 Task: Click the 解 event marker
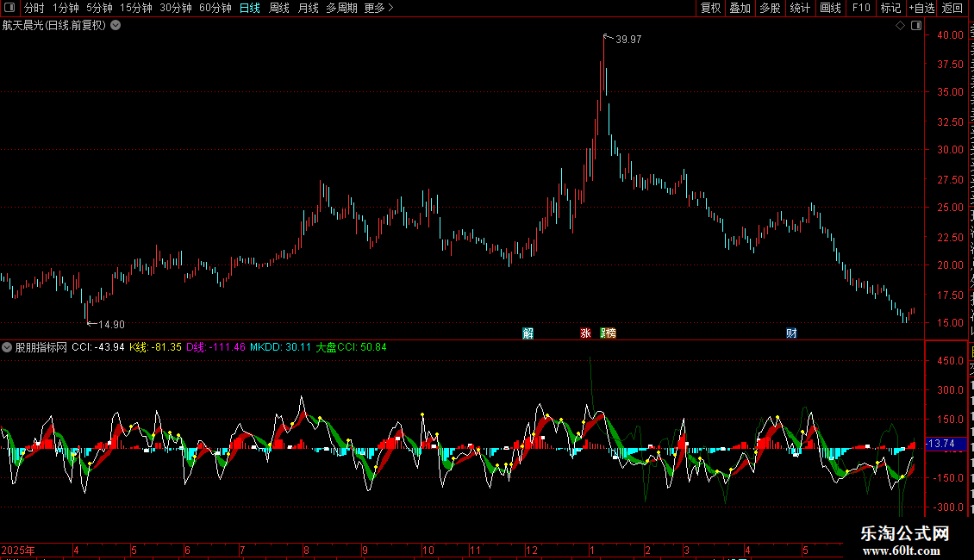click(528, 333)
